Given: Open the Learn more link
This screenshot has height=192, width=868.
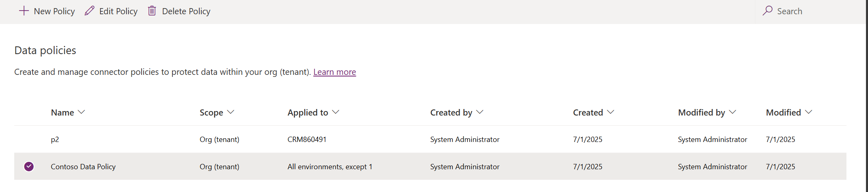Looking at the screenshot, I should (334, 72).
